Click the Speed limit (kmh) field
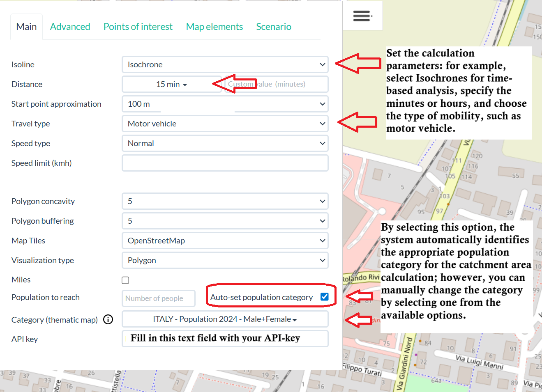This screenshot has height=392, width=542. [225, 163]
